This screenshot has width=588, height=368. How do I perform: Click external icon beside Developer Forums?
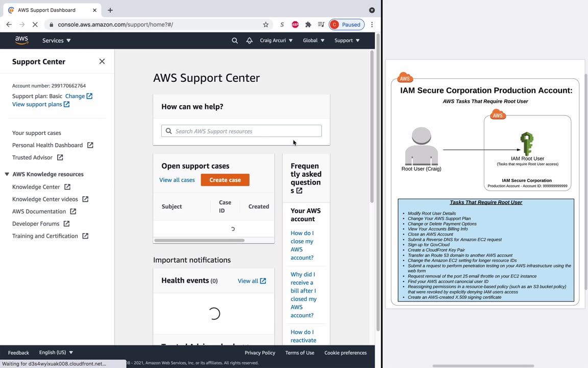(x=66, y=224)
